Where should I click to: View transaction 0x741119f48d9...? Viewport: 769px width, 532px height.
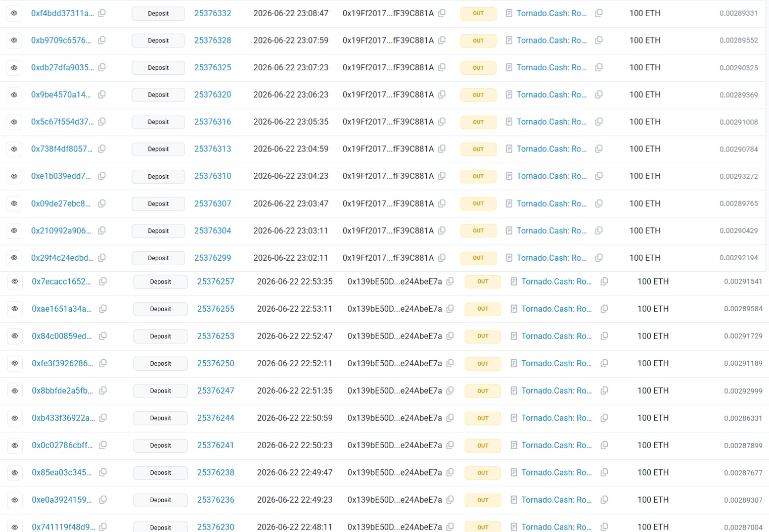coord(63,527)
